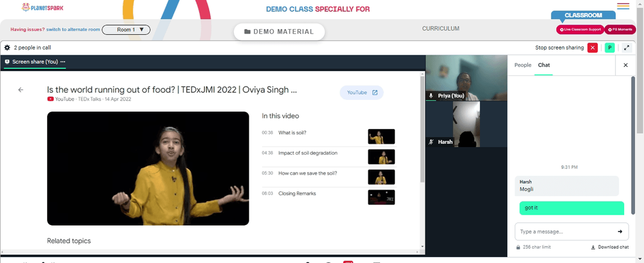Click the 2 people in call label
Image resolution: width=644 pixels, height=263 pixels.
(x=32, y=48)
